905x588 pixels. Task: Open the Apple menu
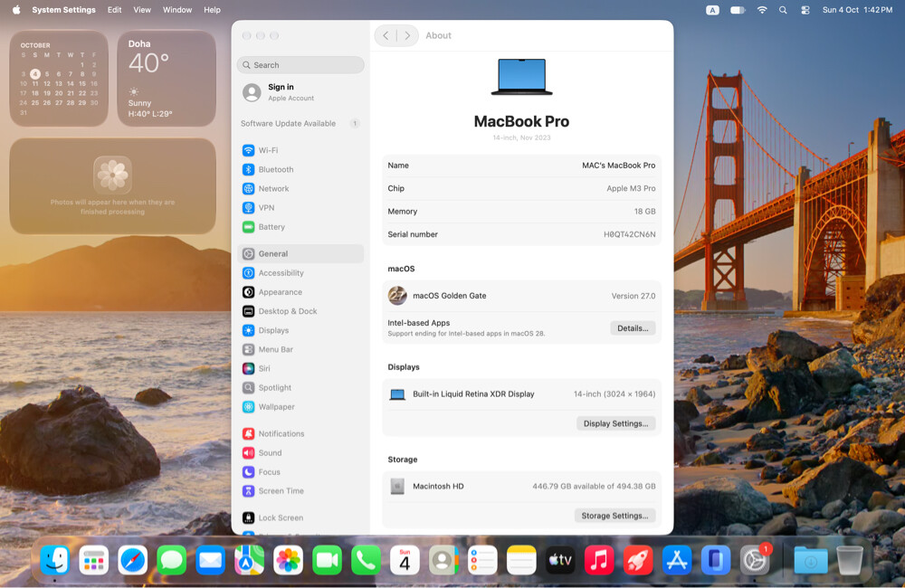click(x=16, y=10)
